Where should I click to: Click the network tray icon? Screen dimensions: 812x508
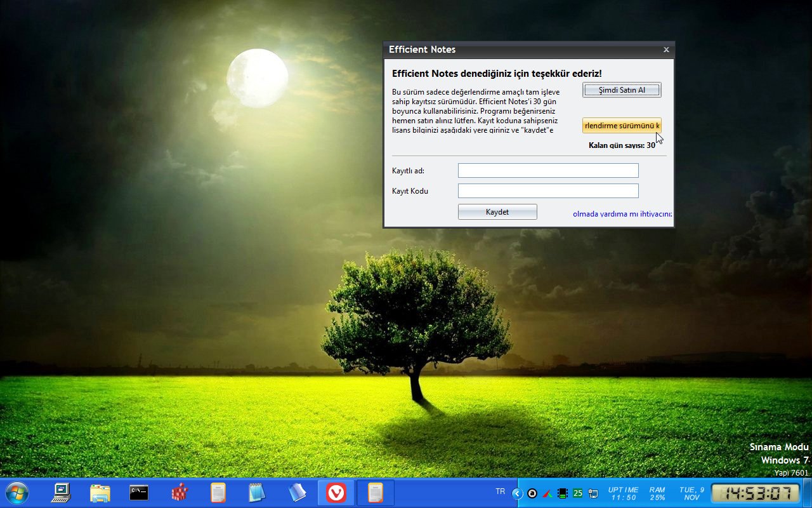coord(593,493)
